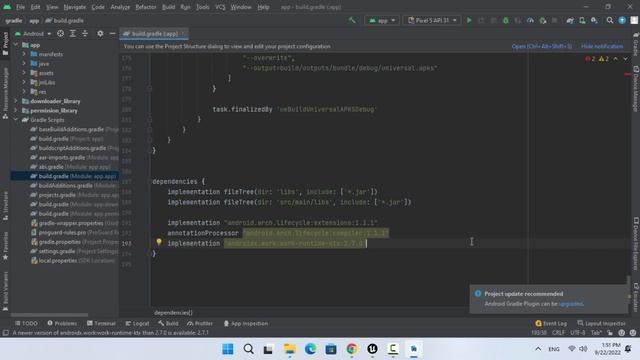Open the Pixel 5 API 31 device dropdown
640x360 pixels.
pos(432,20)
